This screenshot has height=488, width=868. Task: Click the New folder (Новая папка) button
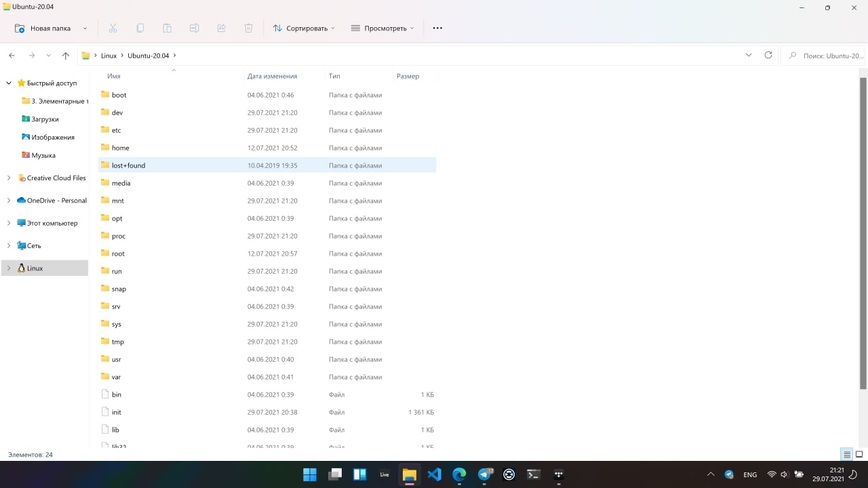click(42, 28)
